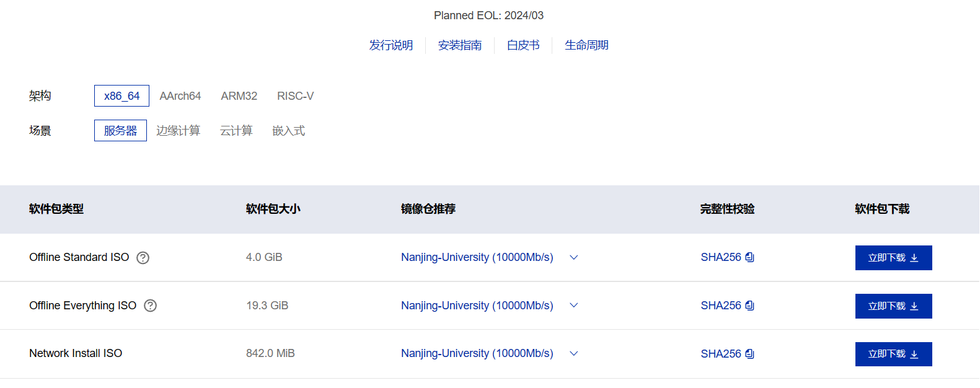Open the 生命周期 link
This screenshot has height=388, width=980.
tap(586, 45)
